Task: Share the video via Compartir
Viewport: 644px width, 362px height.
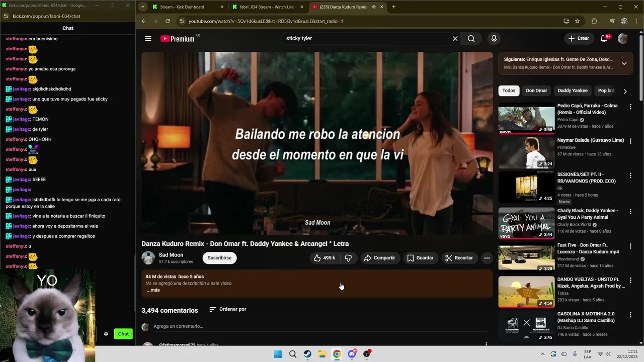Action: (x=379, y=258)
